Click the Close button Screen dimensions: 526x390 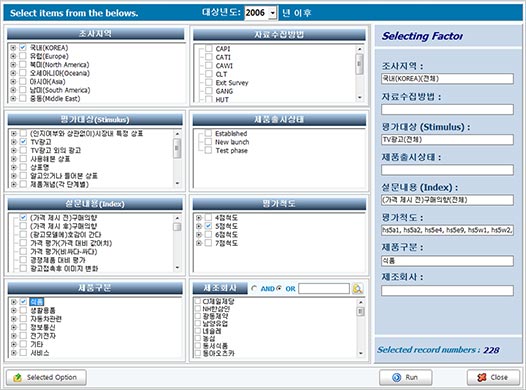point(493,377)
